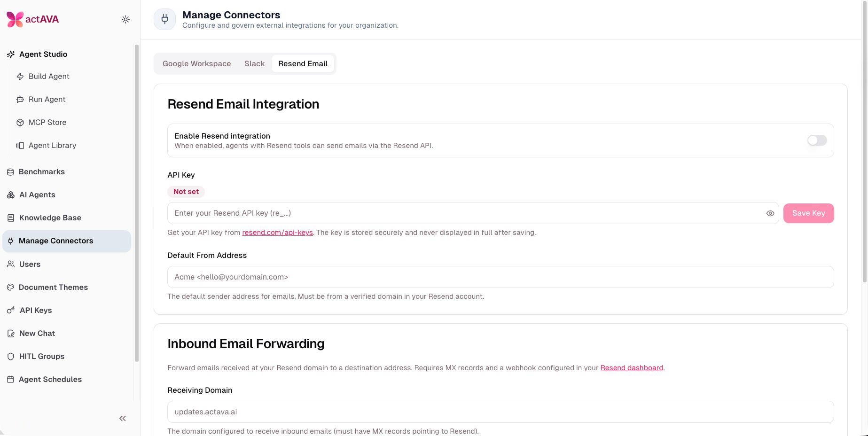Open the resend.com/api-keys link
Image resolution: width=868 pixels, height=436 pixels.
pyautogui.click(x=277, y=233)
